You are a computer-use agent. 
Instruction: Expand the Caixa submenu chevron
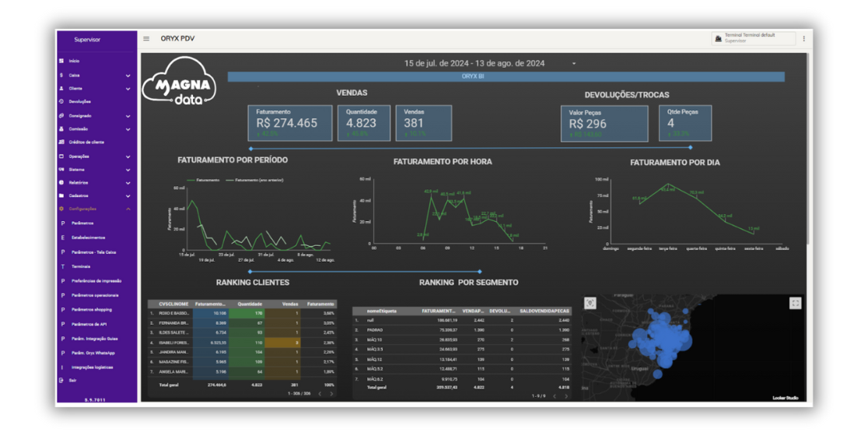coord(128,76)
